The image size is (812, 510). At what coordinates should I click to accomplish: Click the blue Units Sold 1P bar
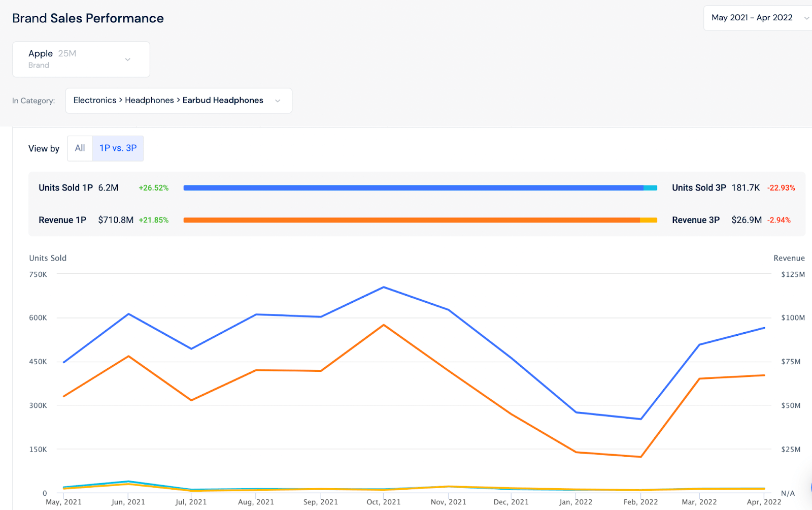pyautogui.click(x=413, y=188)
